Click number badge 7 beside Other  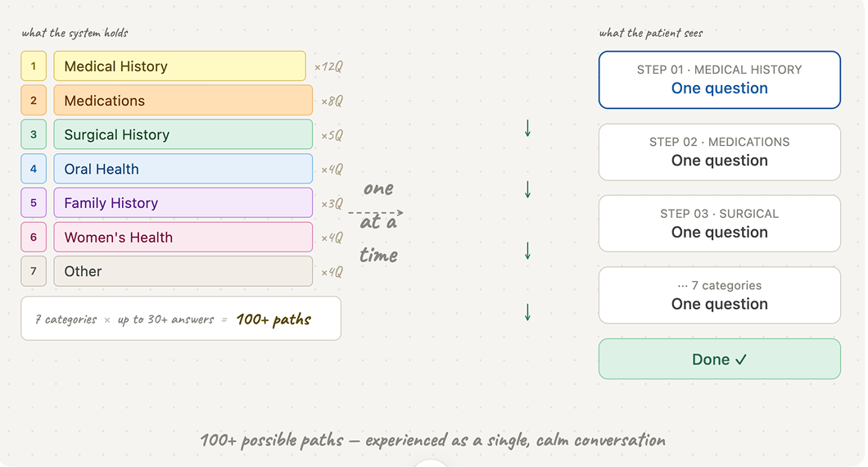34,271
